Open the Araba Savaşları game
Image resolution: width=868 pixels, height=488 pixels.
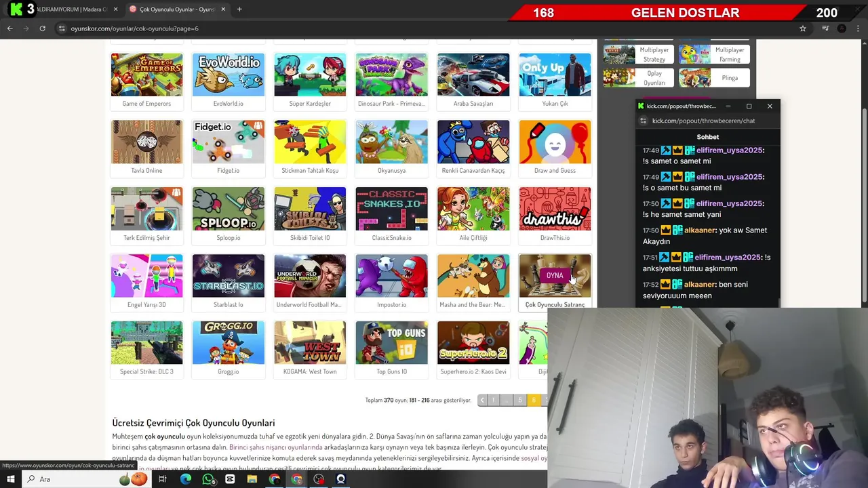(x=473, y=75)
